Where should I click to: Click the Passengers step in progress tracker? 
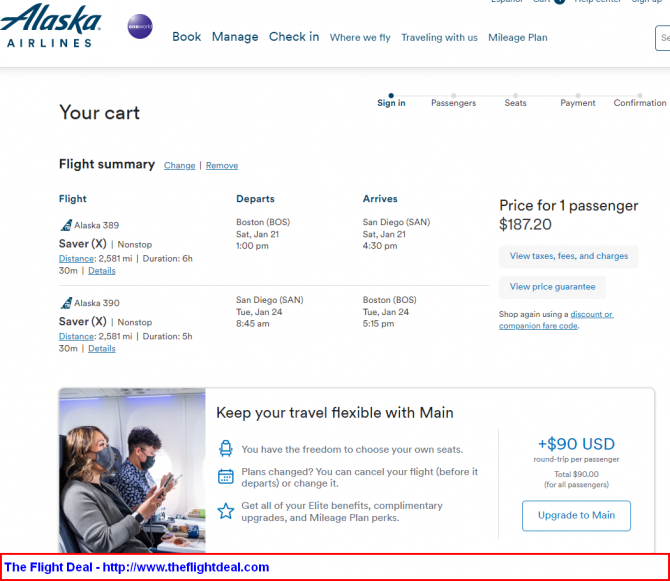pos(453,103)
